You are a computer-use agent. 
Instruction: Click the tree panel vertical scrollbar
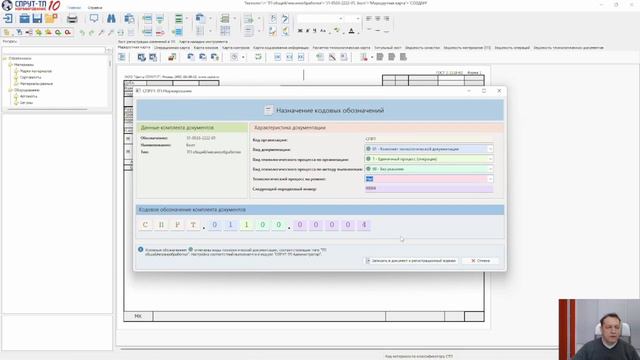[x=109, y=65]
